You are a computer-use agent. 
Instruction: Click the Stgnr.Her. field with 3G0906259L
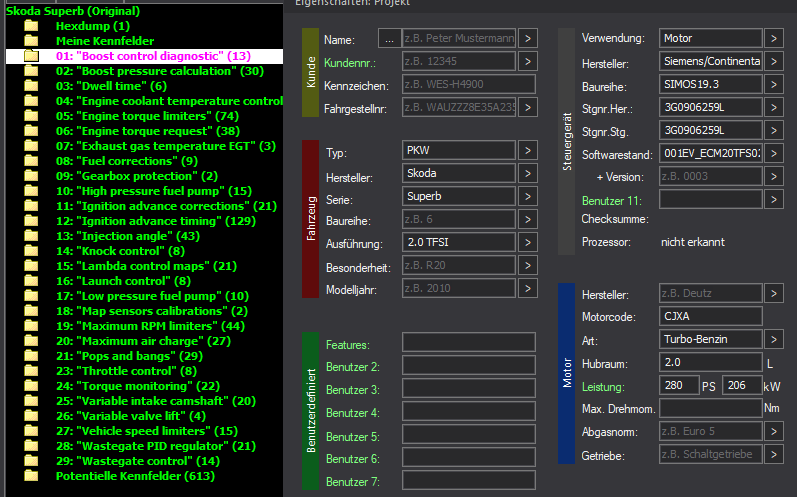711,107
